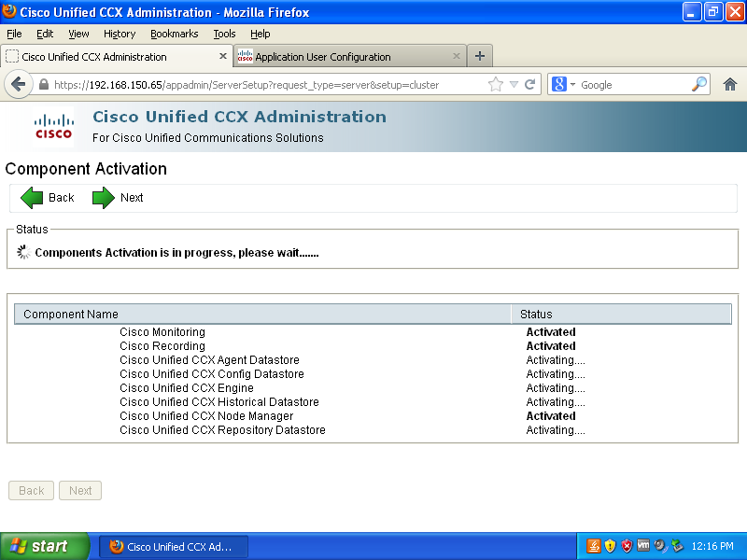Image resolution: width=747 pixels, height=560 pixels.
Task: Click Cisco Unified CCX Node Manager text
Action: click(x=206, y=416)
